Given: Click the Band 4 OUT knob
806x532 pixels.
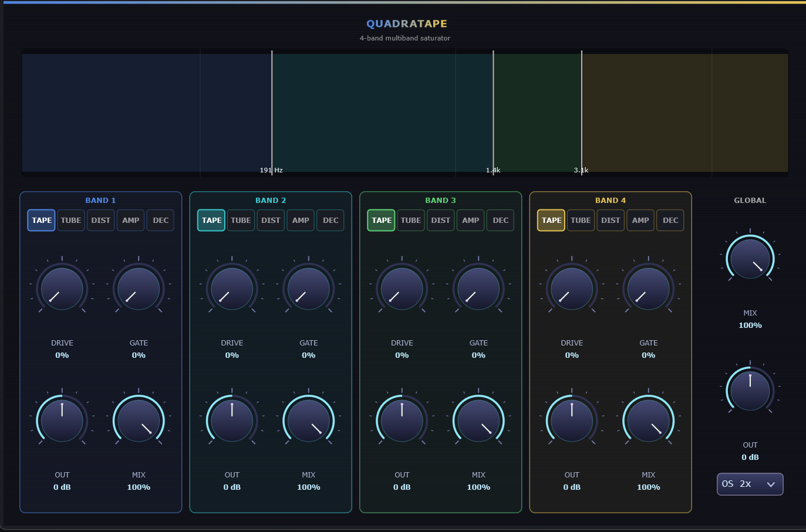Looking at the screenshot, I should [572, 421].
